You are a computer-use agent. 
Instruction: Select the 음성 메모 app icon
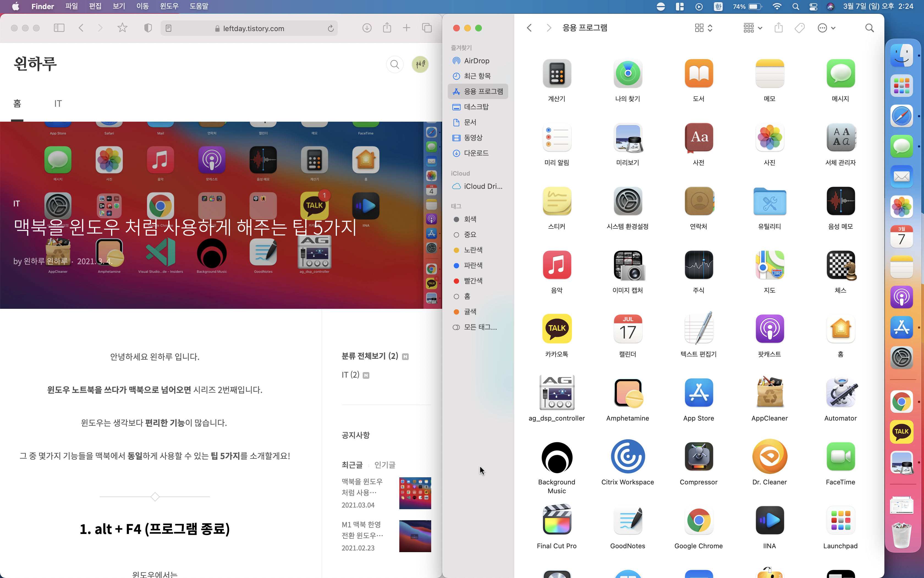(840, 201)
